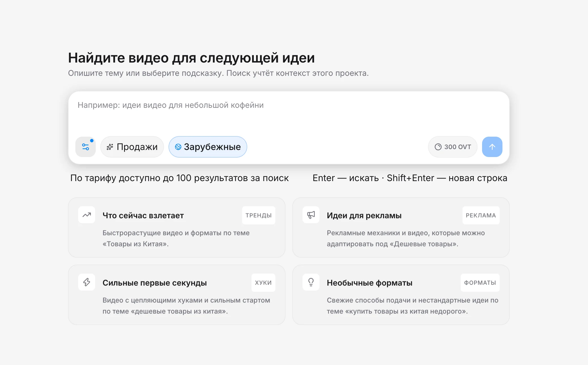Click the РЕКЛАМА tag label

(481, 215)
